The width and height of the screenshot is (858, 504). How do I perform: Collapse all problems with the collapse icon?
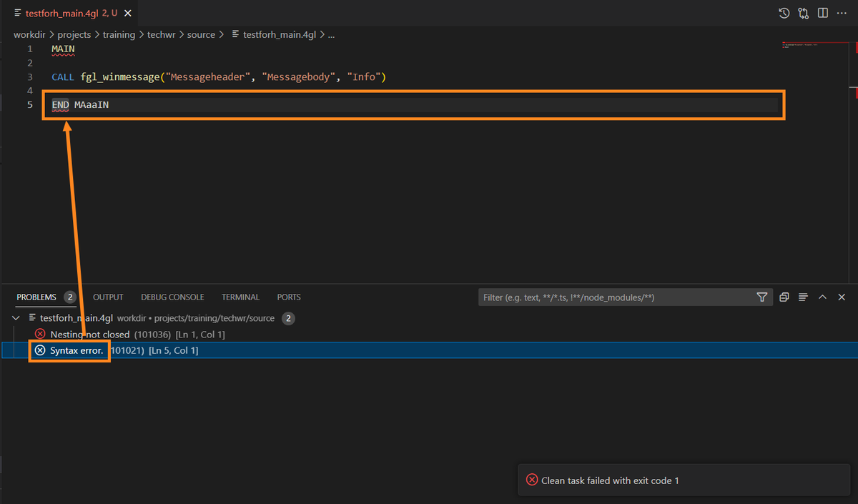point(784,297)
